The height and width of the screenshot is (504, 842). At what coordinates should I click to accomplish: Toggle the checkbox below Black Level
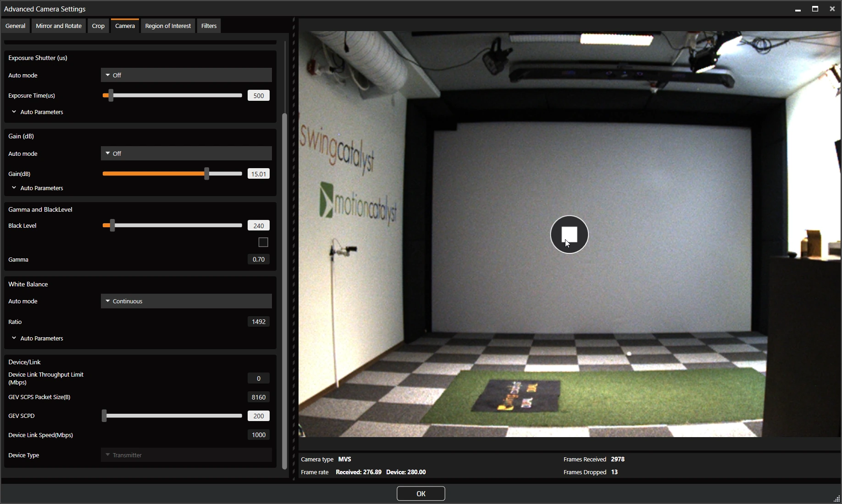[x=263, y=242]
